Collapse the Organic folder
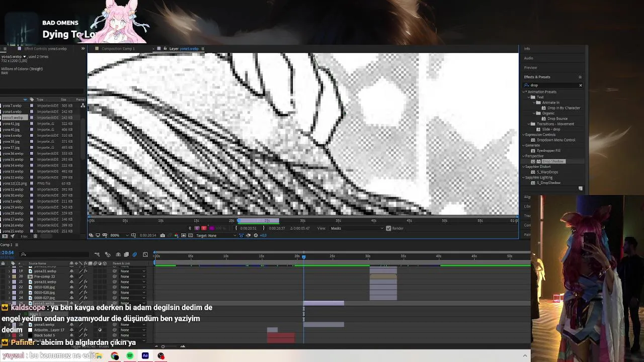Image resolution: width=644 pixels, height=362 pixels. click(x=534, y=113)
